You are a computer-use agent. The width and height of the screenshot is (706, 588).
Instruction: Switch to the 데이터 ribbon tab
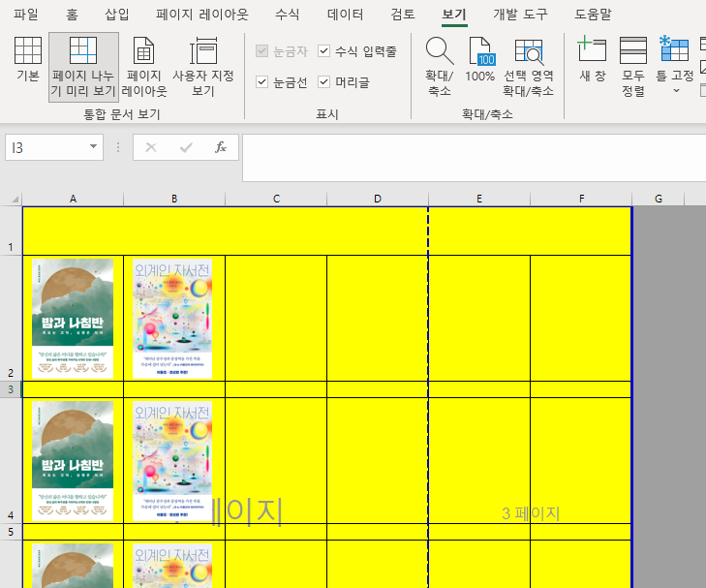click(346, 15)
